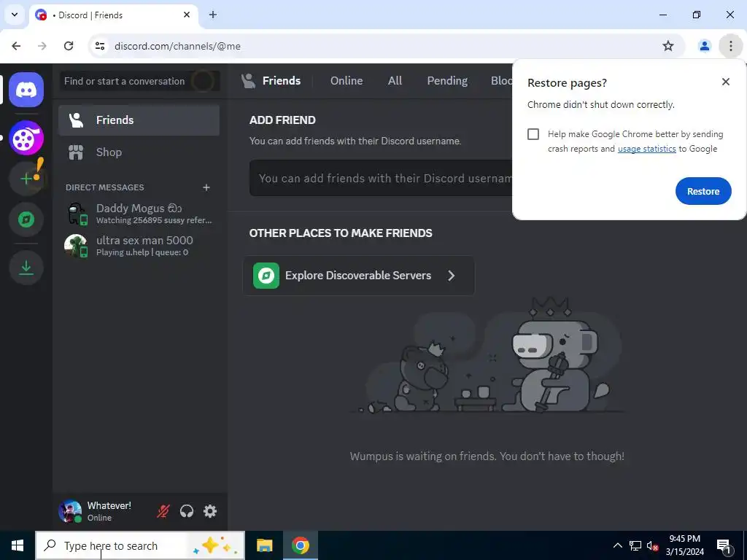
Task: Open the notification center icon
Action: [x=724, y=545]
